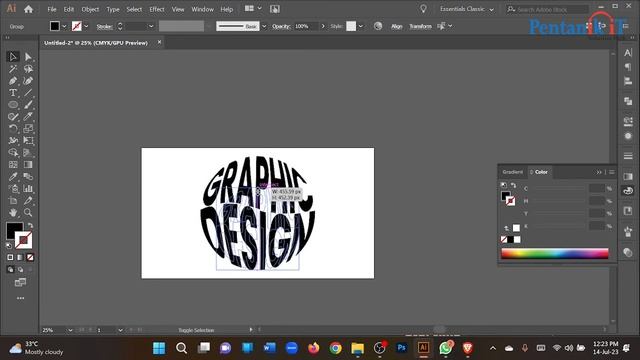Viewport: 640px width, 360px height.
Task: Pick the Eyedropper tool
Action: (13, 176)
